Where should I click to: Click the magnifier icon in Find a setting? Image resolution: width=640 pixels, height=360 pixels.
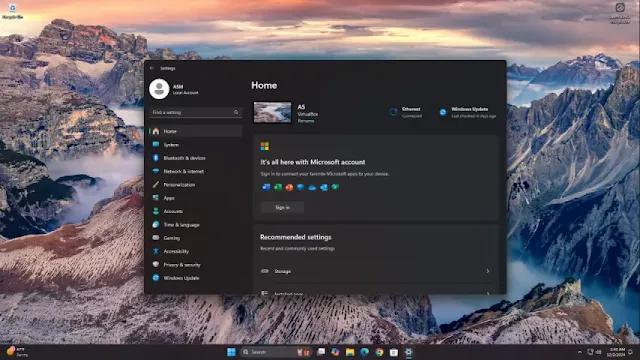[x=236, y=112]
